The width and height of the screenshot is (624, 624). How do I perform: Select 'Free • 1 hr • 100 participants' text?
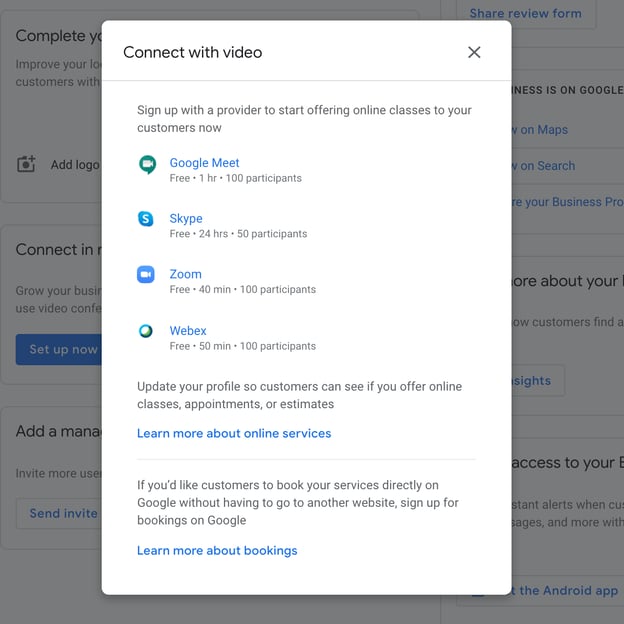236,178
